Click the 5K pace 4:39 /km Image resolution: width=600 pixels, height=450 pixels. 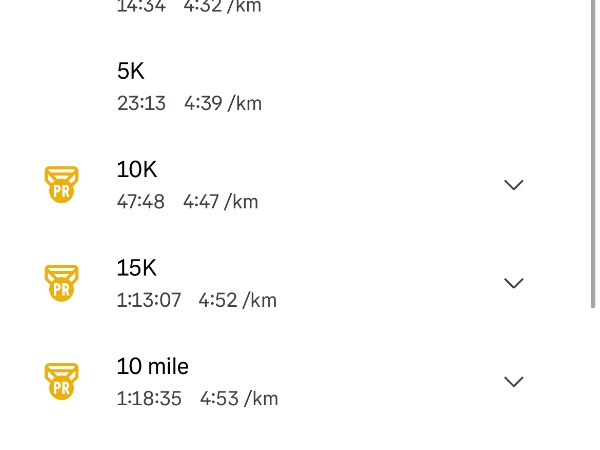click(x=222, y=103)
